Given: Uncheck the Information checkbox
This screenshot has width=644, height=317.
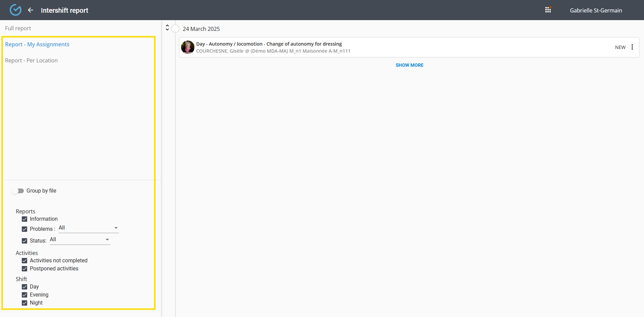Looking at the screenshot, I should tap(24, 219).
